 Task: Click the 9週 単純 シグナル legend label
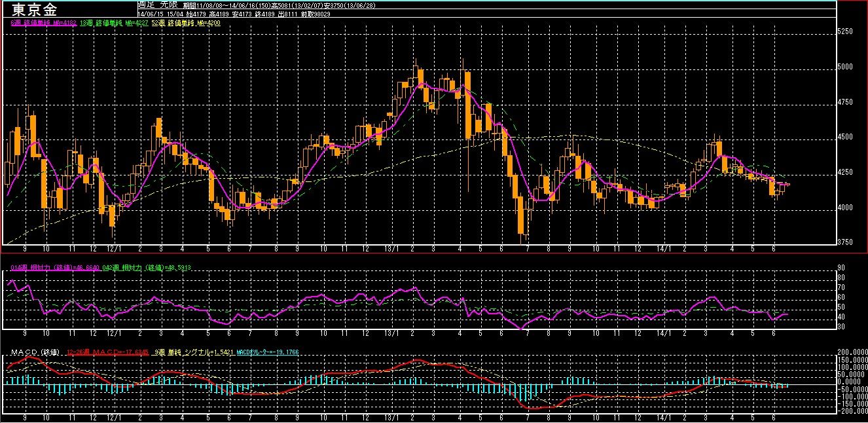[193, 352]
